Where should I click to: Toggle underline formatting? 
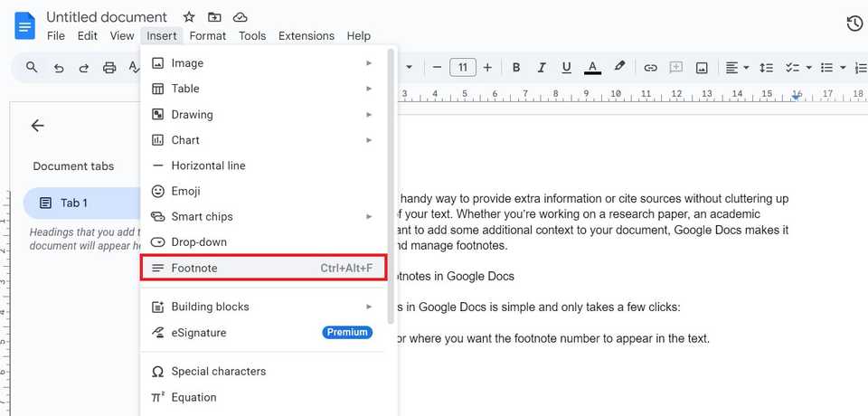click(566, 68)
